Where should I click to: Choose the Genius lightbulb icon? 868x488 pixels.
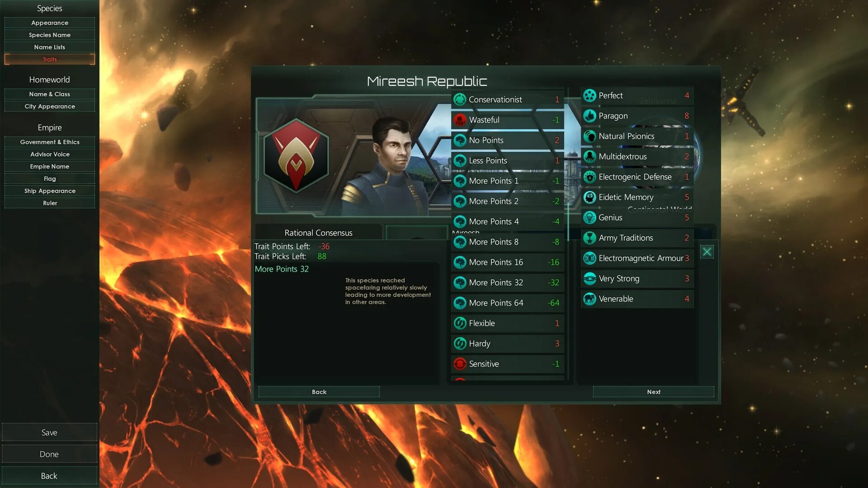tap(590, 217)
